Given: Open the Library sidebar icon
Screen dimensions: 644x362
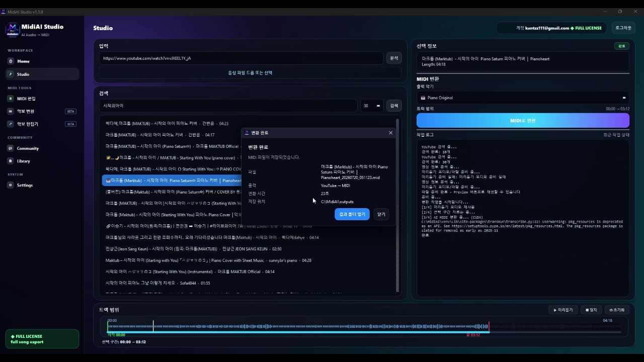Looking at the screenshot, I should (11, 161).
